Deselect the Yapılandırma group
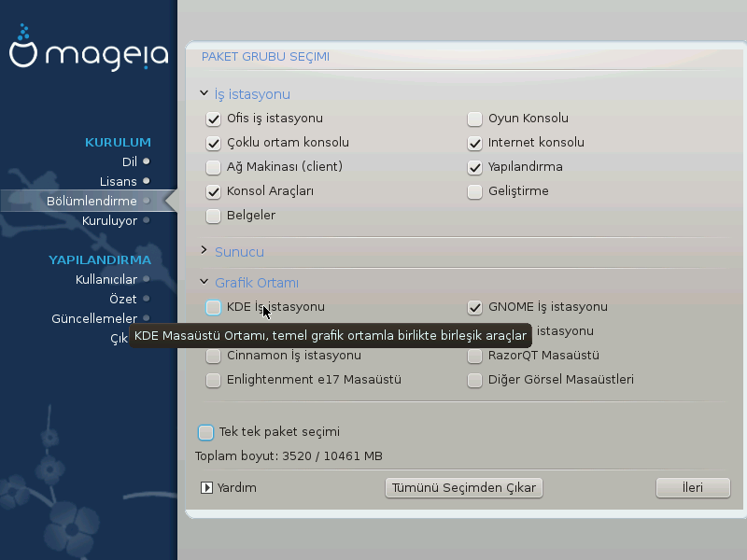Viewport: 747px width, 560px height. click(474, 167)
